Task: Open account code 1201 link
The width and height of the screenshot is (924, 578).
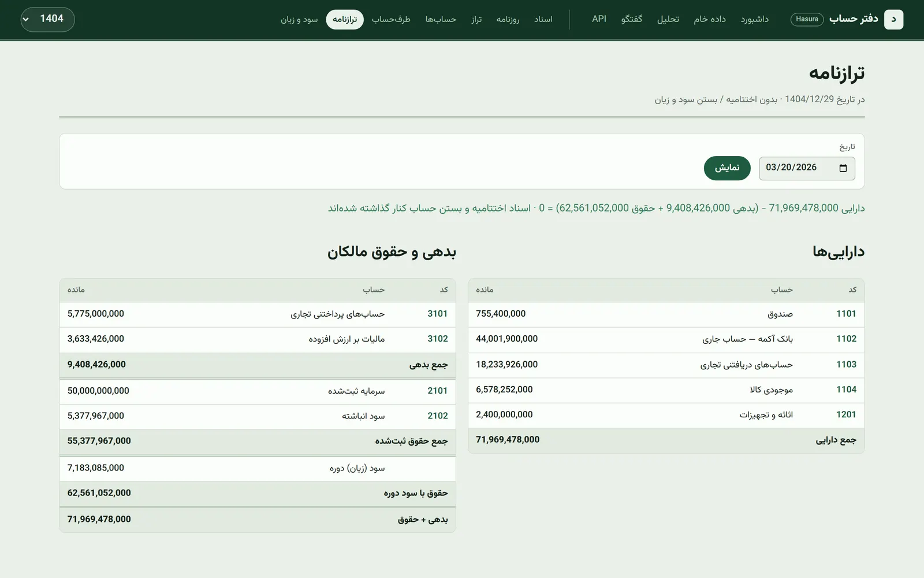Action: point(846,414)
